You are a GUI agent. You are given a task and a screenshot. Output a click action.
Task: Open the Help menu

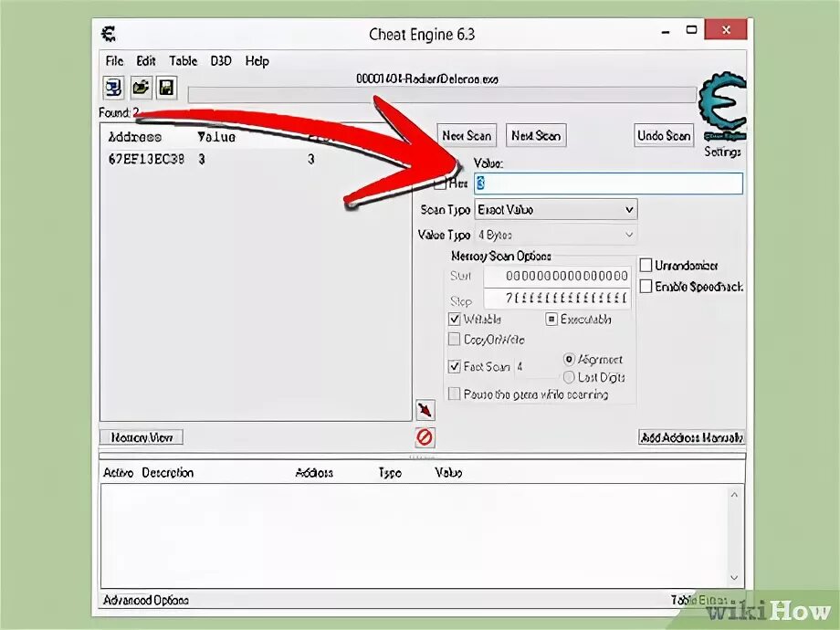click(x=257, y=61)
